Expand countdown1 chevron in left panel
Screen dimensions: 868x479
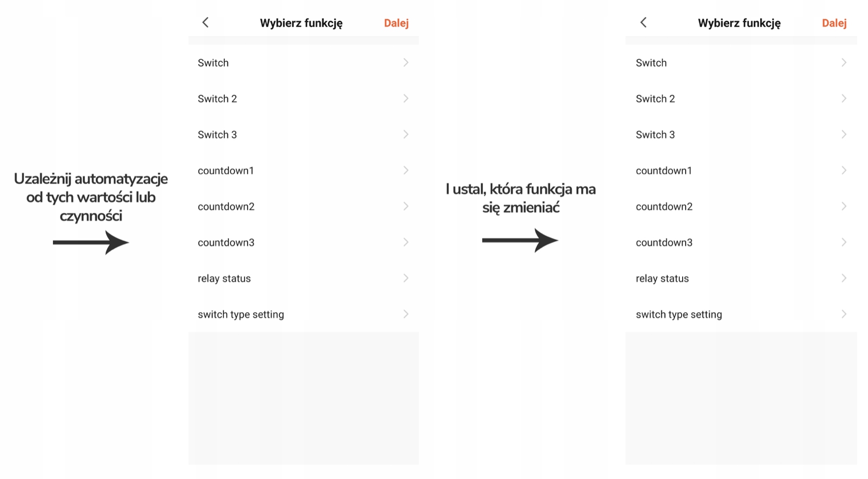tap(405, 170)
